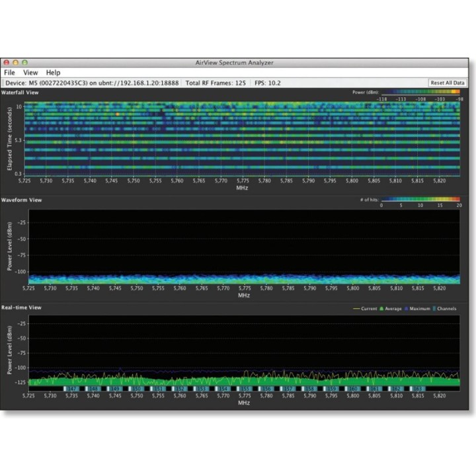The image size is (476, 476).
Task: Click the Power (dBm) color scale bar
Action: [x=420, y=92]
